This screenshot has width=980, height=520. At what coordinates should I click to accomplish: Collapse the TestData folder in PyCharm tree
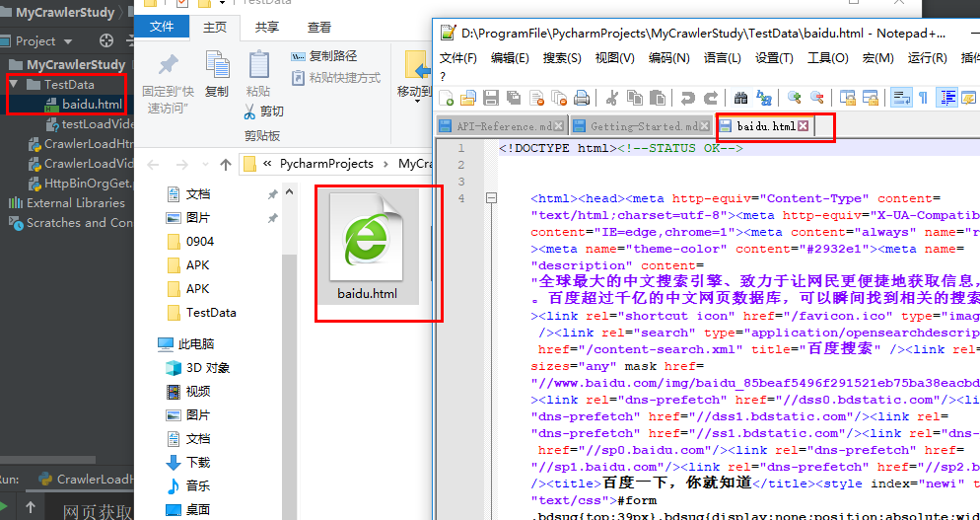14,84
